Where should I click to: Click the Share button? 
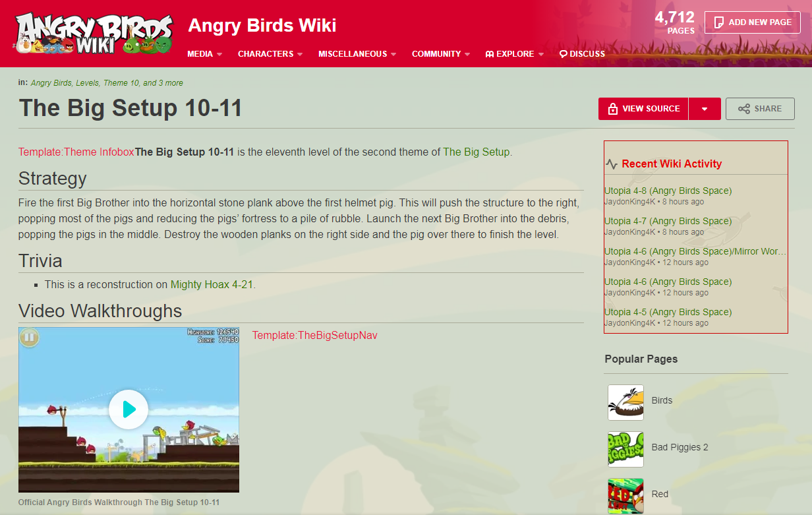pyautogui.click(x=760, y=109)
